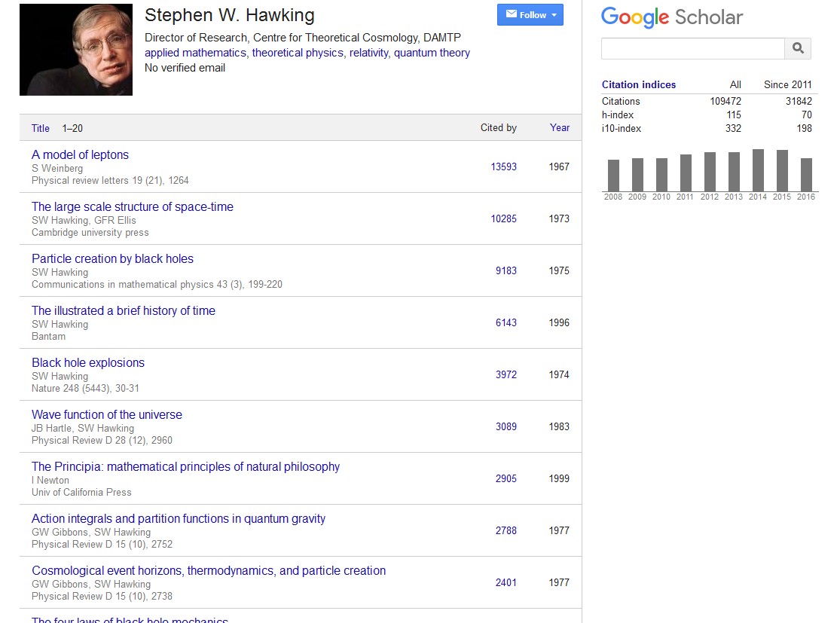Image resolution: width=840 pixels, height=623 pixels.
Task: Click the 2013 bar in citation chart
Action: click(x=734, y=172)
